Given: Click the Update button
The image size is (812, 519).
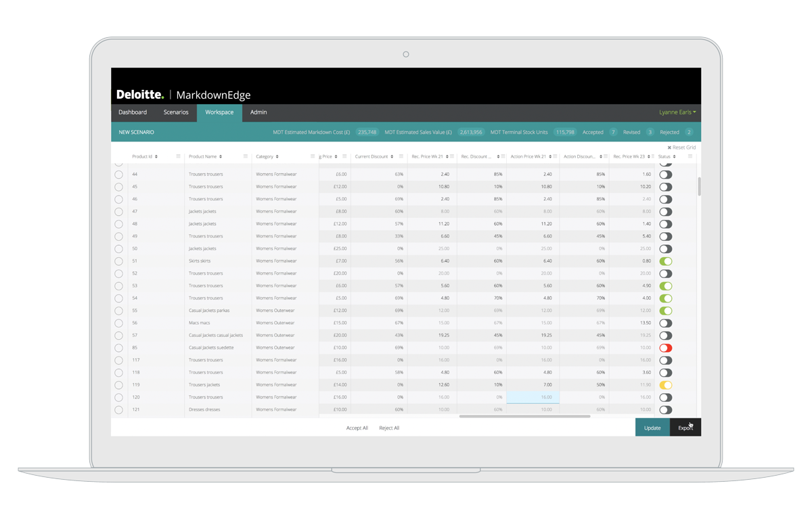Looking at the screenshot, I should click(652, 427).
